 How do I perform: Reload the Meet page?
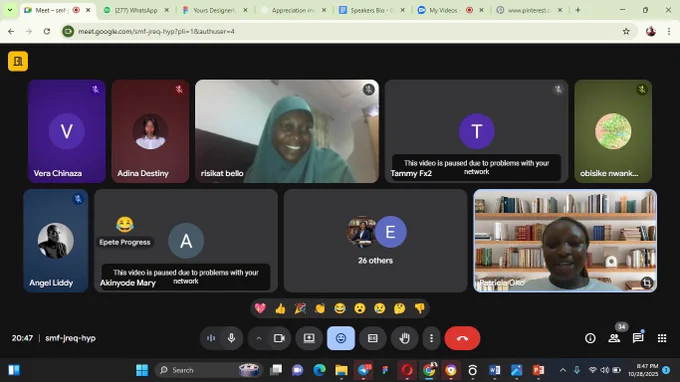tap(47, 31)
